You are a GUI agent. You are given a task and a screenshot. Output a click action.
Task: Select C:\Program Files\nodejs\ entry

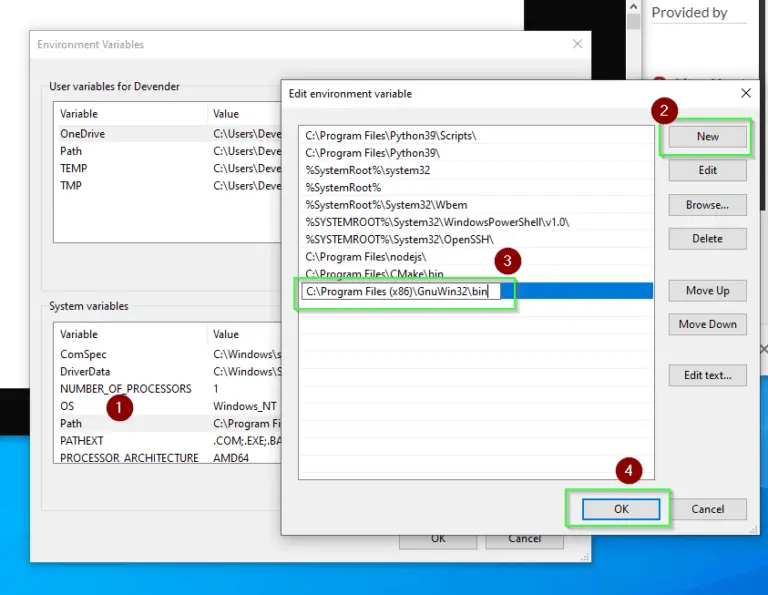[476, 257]
